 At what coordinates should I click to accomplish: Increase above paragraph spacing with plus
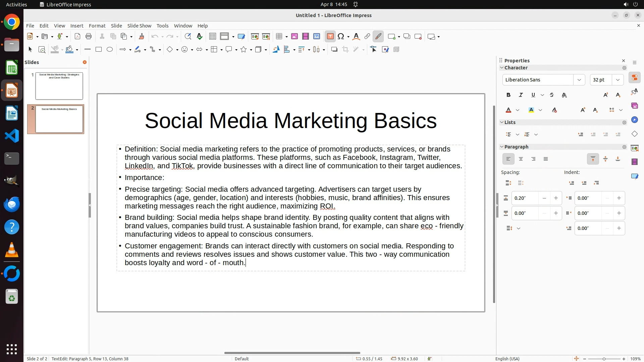556,198
